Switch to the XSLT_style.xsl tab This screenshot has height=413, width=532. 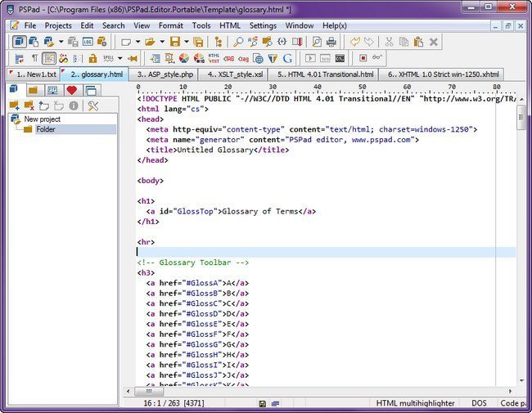point(233,74)
